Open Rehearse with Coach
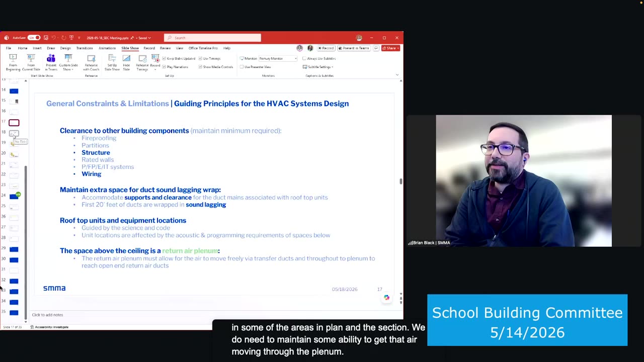644x362 pixels. coord(91,62)
